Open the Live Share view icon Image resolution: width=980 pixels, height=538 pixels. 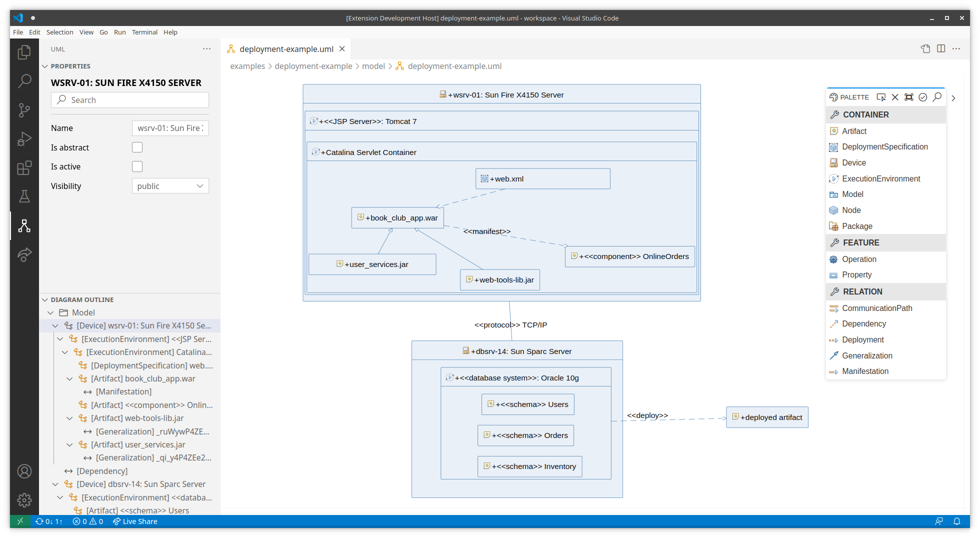24,254
